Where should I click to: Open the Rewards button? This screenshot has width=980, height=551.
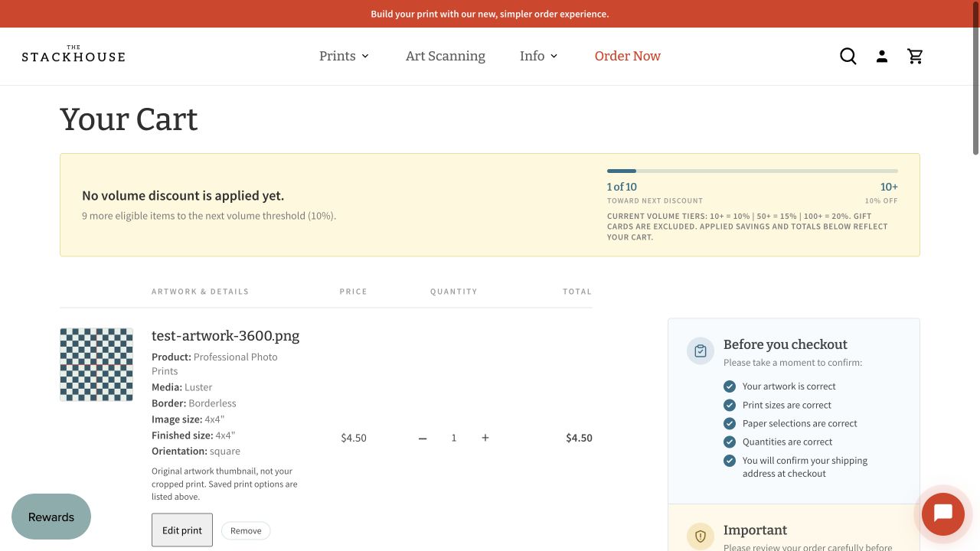coord(51,517)
